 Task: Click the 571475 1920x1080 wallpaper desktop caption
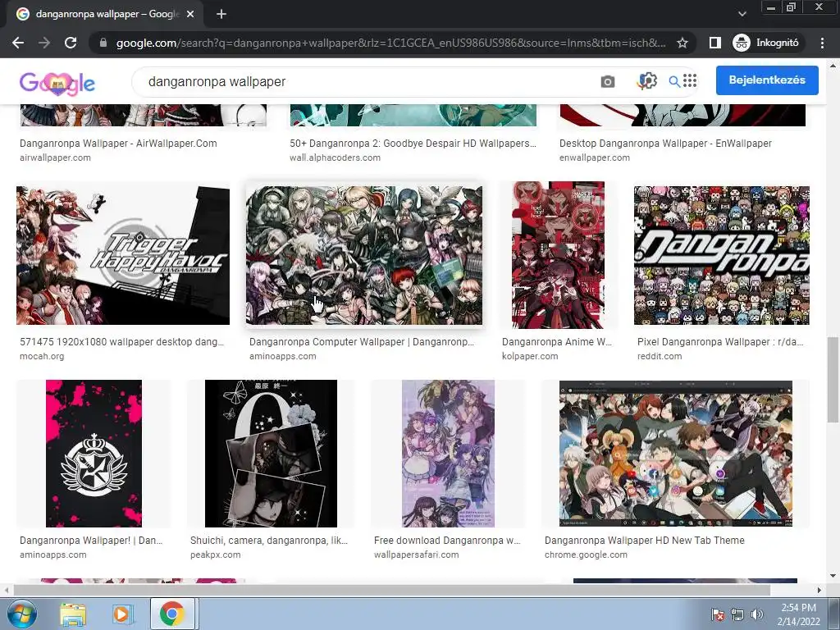pyautogui.click(x=121, y=342)
